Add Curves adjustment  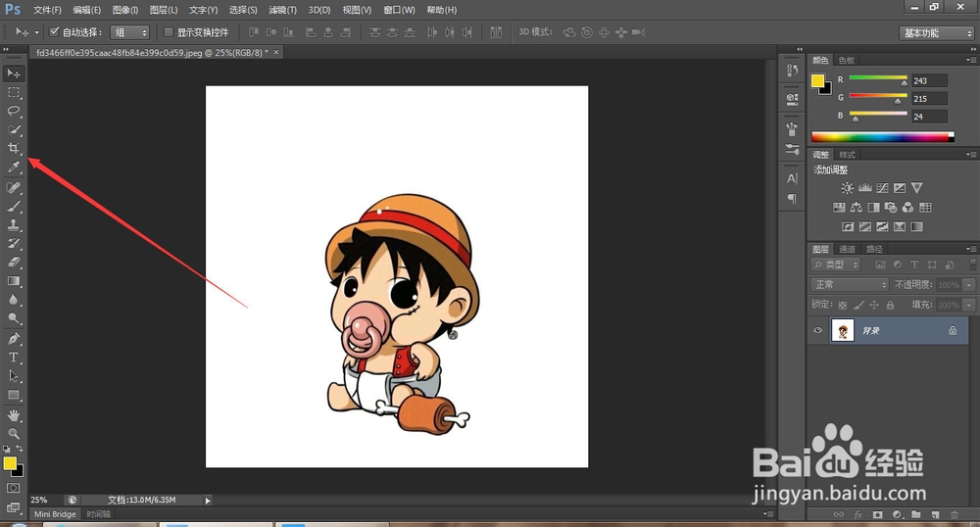883,188
